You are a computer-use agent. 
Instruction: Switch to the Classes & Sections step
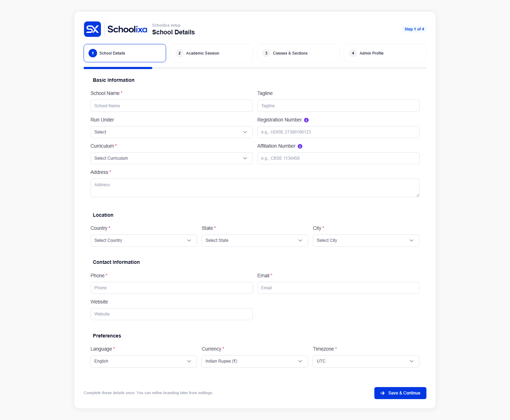click(x=299, y=53)
